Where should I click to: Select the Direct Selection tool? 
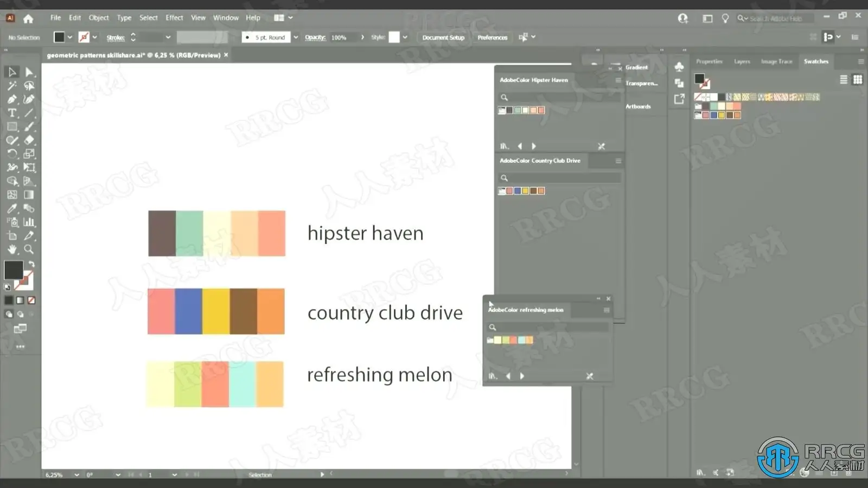pyautogui.click(x=29, y=72)
